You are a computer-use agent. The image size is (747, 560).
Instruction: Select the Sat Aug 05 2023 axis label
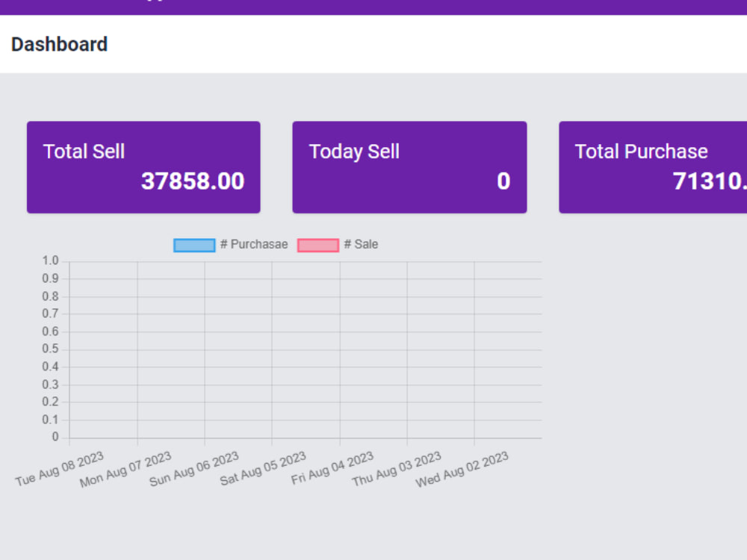(262, 469)
